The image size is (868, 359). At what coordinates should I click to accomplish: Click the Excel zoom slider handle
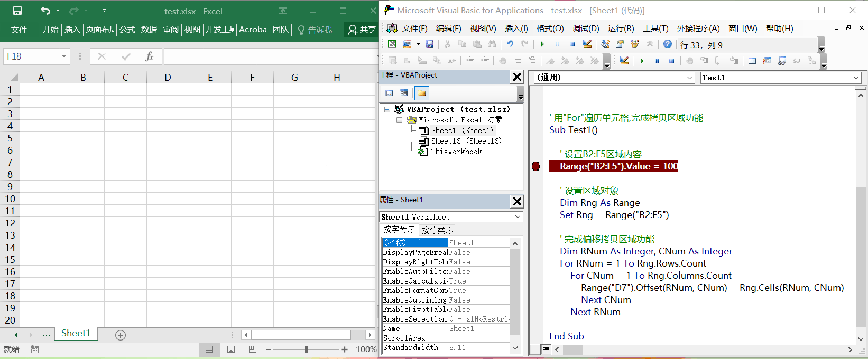pos(306,349)
